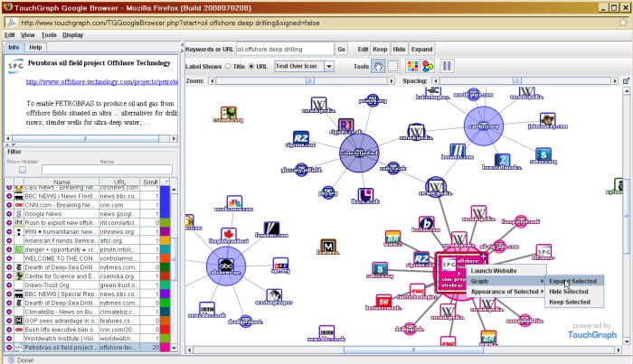Switch to the Info tab
Viewport: 633px width, 364px height.
[14, 47]
